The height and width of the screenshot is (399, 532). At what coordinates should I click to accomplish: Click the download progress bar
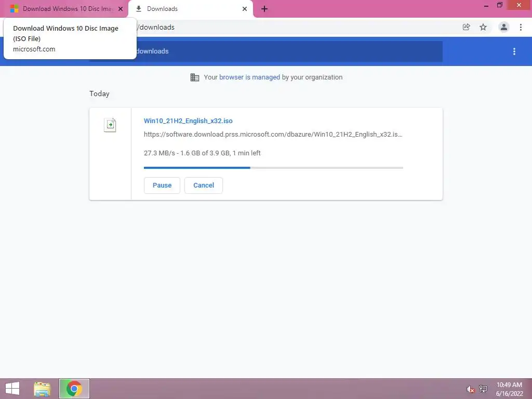click(x=273, y=168)
